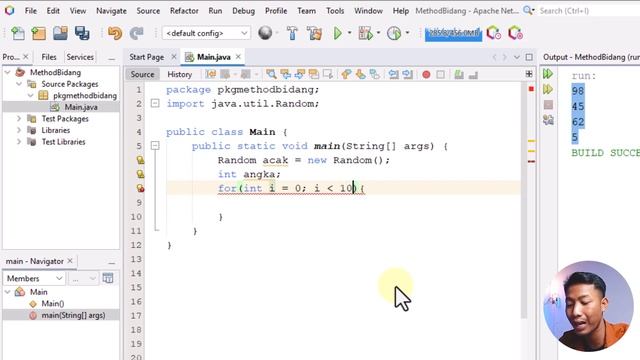Click the Previous Bookmark icon
Viewport: 640px width, 360px height.
(x=346, y=74)
